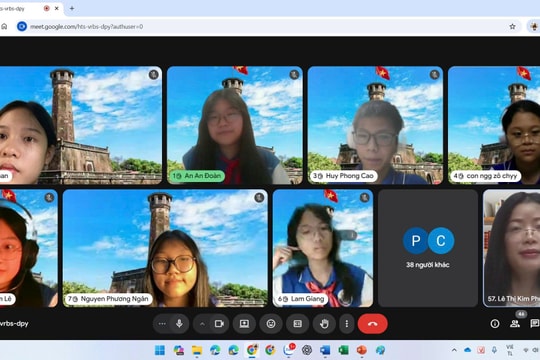
Task: Switch to Excel on the taskbar
Action: [343, 350]
